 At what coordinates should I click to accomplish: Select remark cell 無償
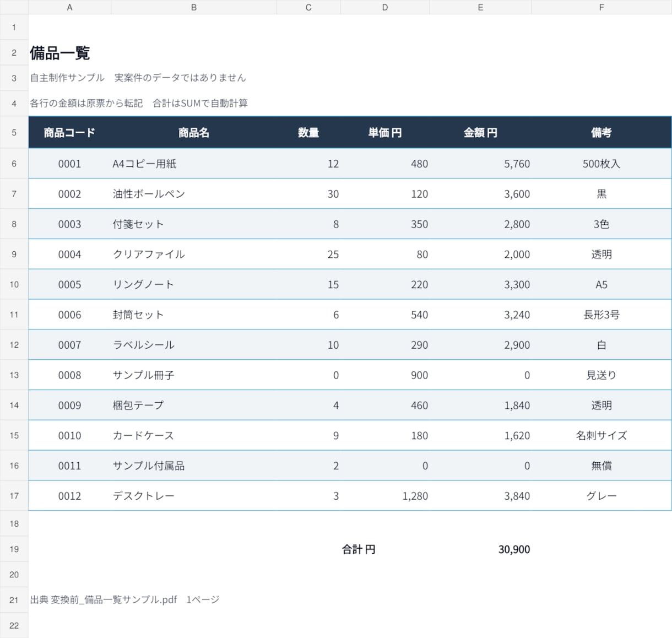pos(601,466)
